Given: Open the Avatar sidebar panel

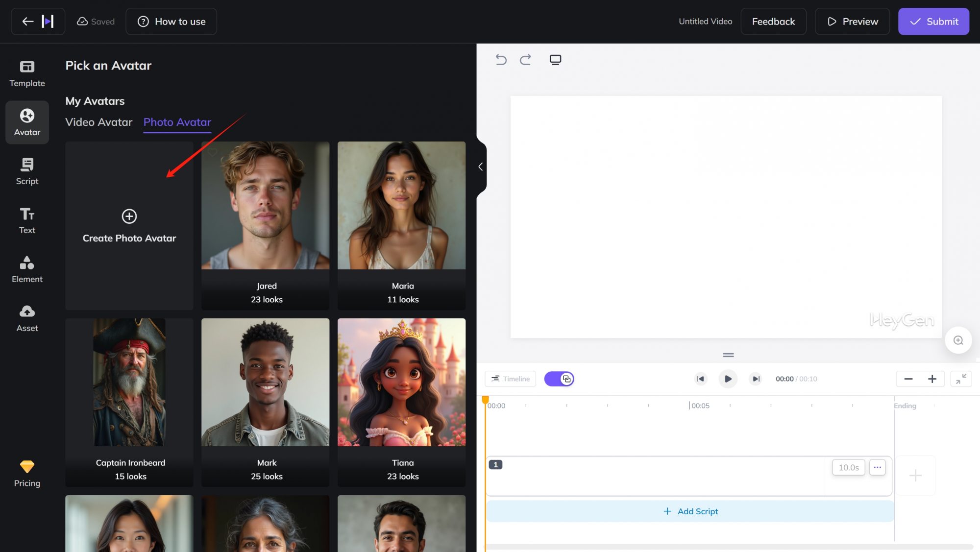Looking at the screenshot, I should coord(27,122).
